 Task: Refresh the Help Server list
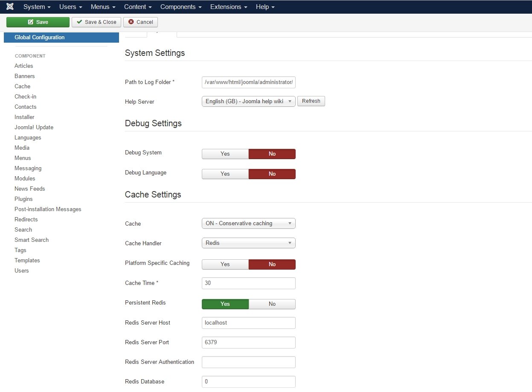pos(311,102)
